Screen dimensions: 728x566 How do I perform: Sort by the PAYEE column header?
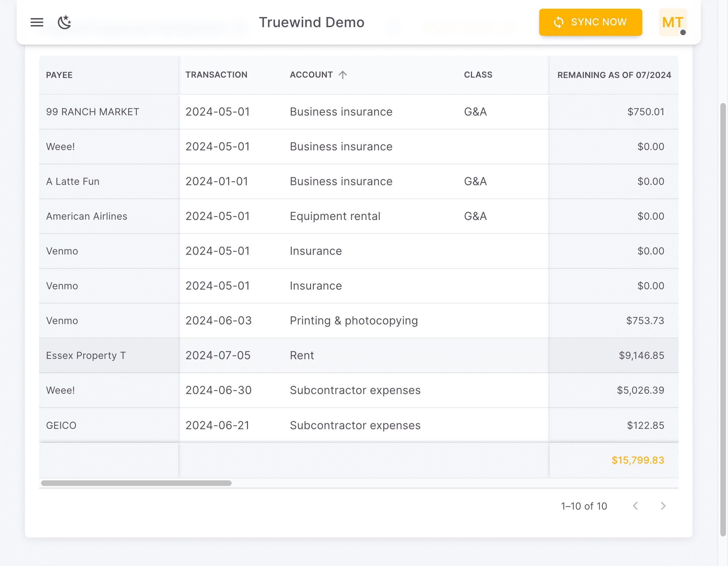click(59, 74)
